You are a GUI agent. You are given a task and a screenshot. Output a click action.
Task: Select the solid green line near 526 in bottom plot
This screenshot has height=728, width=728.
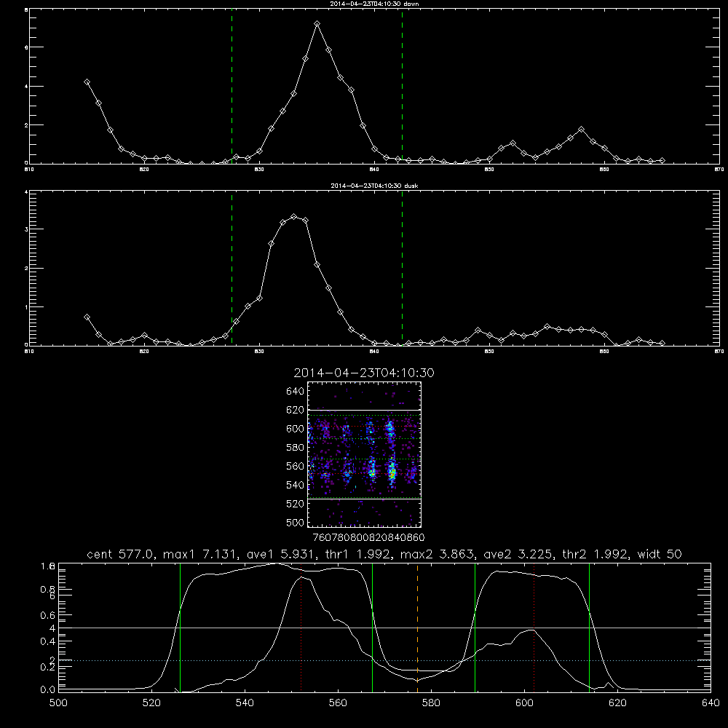[180, 627]
